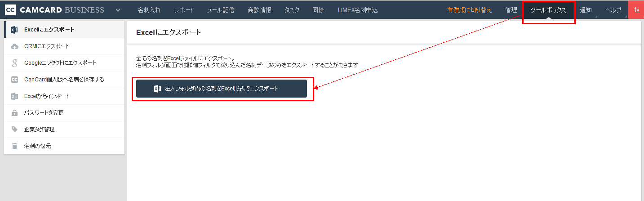Select the タスク menu item
Screen dimensions: 644x201
click(292, 10)
